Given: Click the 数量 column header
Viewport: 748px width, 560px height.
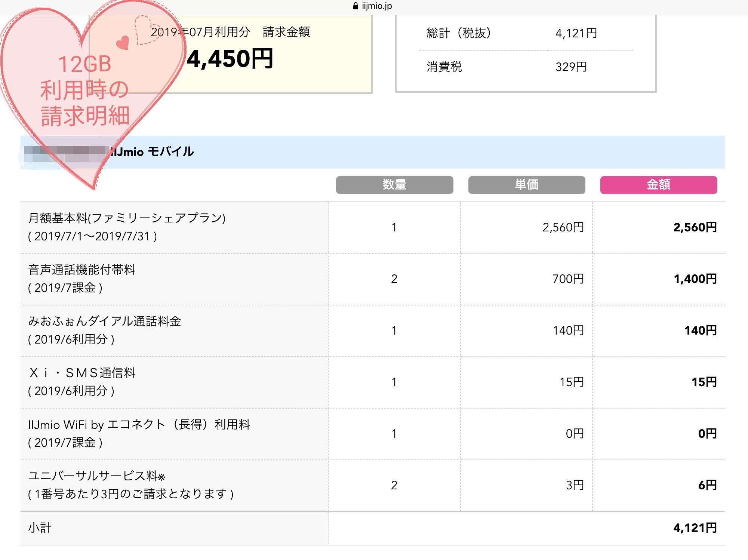Looking at the screenshot, I should coord(394,185).
